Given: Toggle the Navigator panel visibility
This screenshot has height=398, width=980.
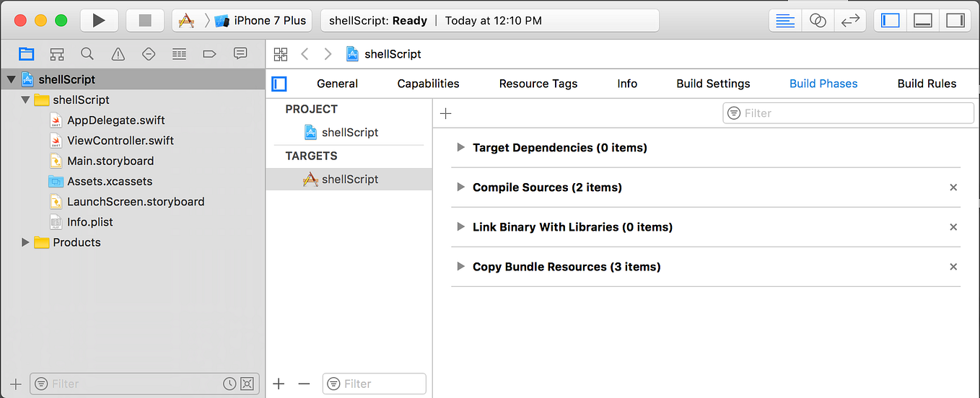Looking at the screenshot, I should tap(891, 20).
